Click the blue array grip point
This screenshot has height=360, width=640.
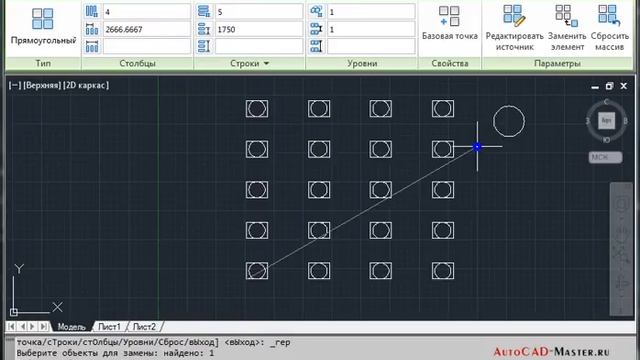[x=477, y=147]
